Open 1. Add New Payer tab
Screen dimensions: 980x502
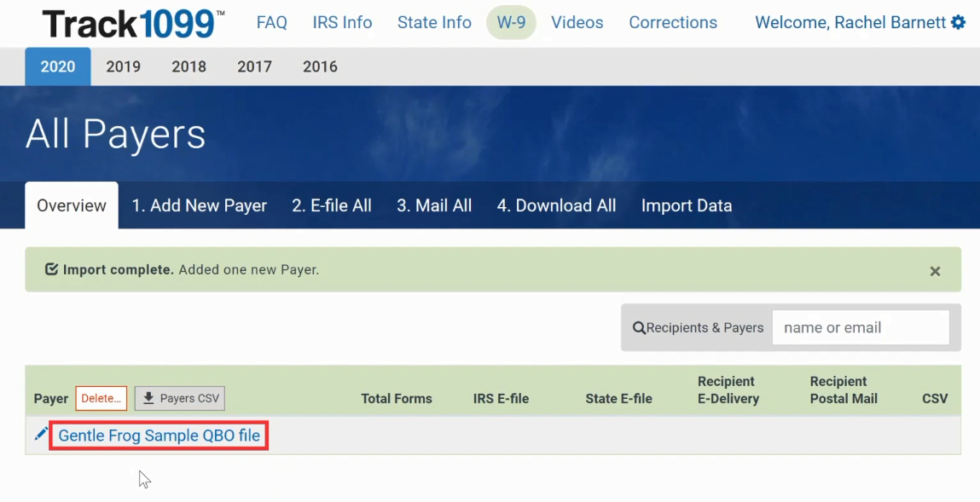point(200,205)
